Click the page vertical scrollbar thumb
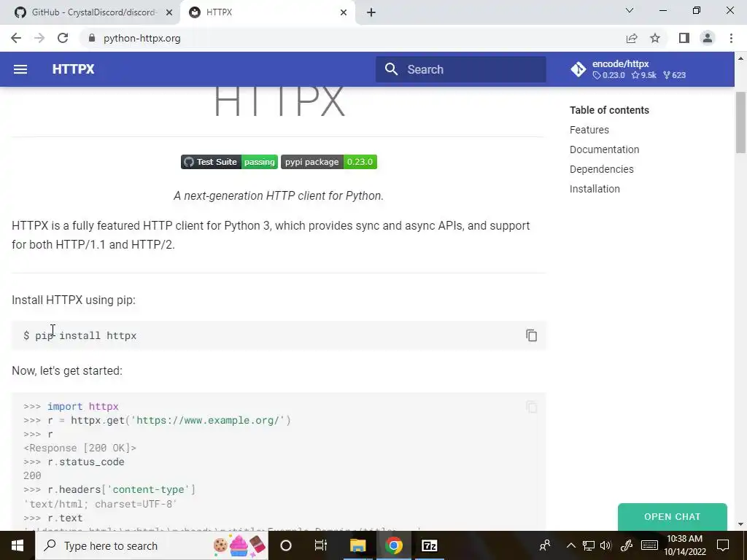This screenshot has width=747, height=560. (740, 122)
